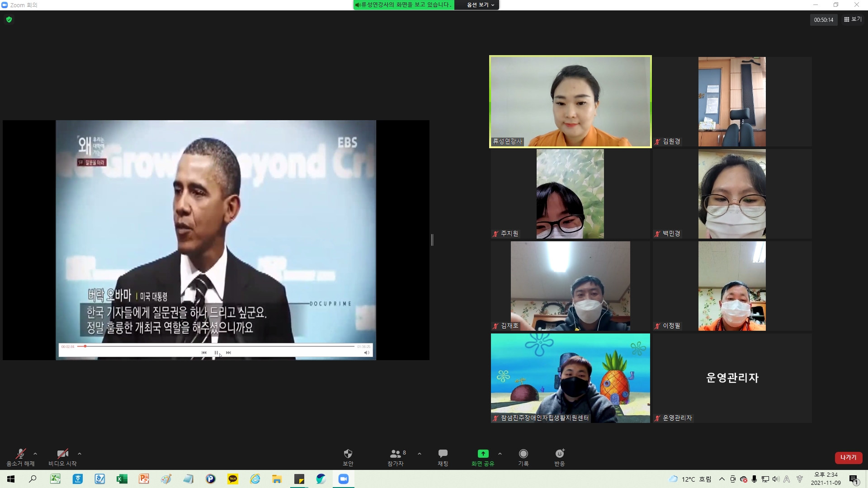Click the green screen sharing notification banner
868x488 pixels.
(404, 5)
